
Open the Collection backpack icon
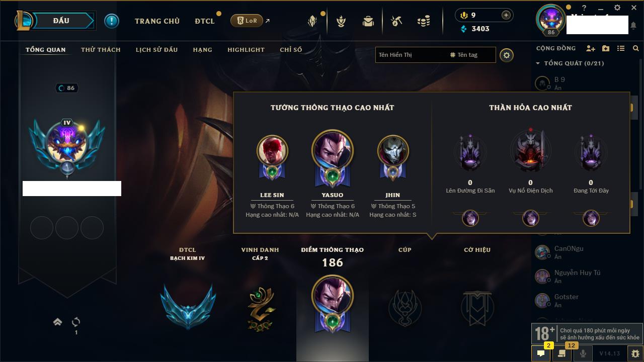[x=368, y=21]
